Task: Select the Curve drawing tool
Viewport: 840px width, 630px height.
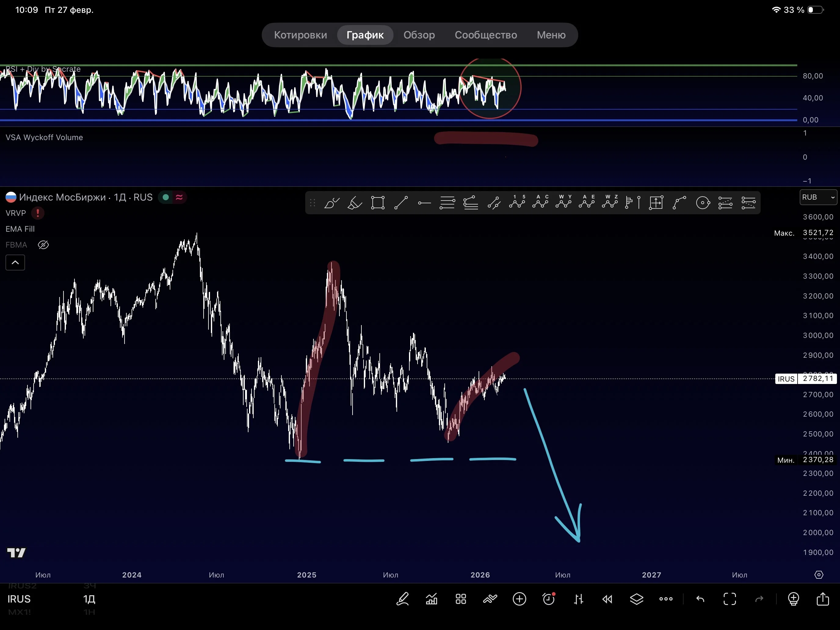Action: click(679, 203)
